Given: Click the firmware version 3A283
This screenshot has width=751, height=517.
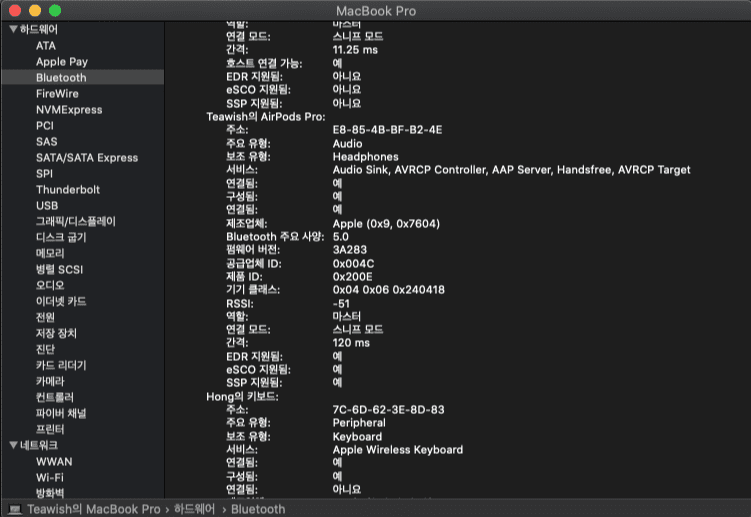Looking at the screenshot, I should 350,250.
